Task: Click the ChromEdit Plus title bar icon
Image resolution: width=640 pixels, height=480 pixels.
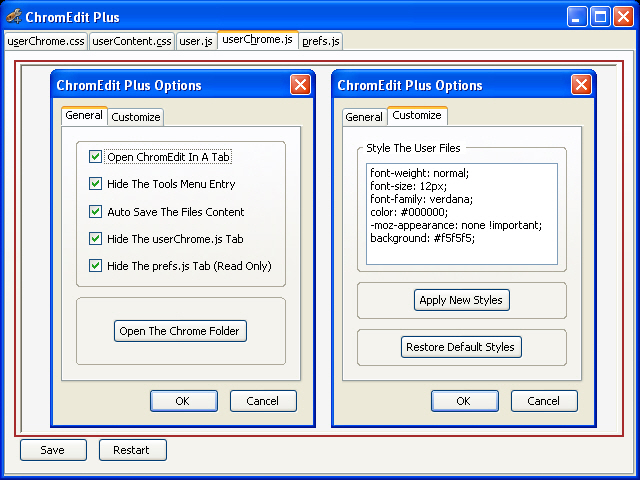Action: 14,17
